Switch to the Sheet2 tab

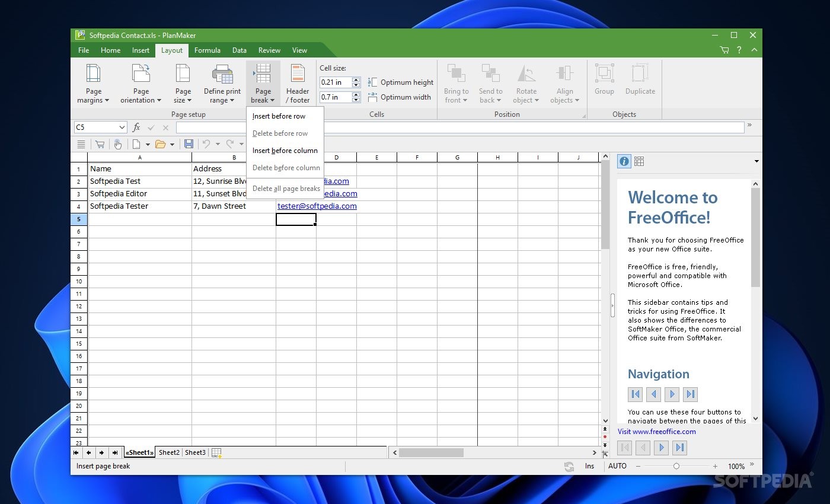pos(169,452)
